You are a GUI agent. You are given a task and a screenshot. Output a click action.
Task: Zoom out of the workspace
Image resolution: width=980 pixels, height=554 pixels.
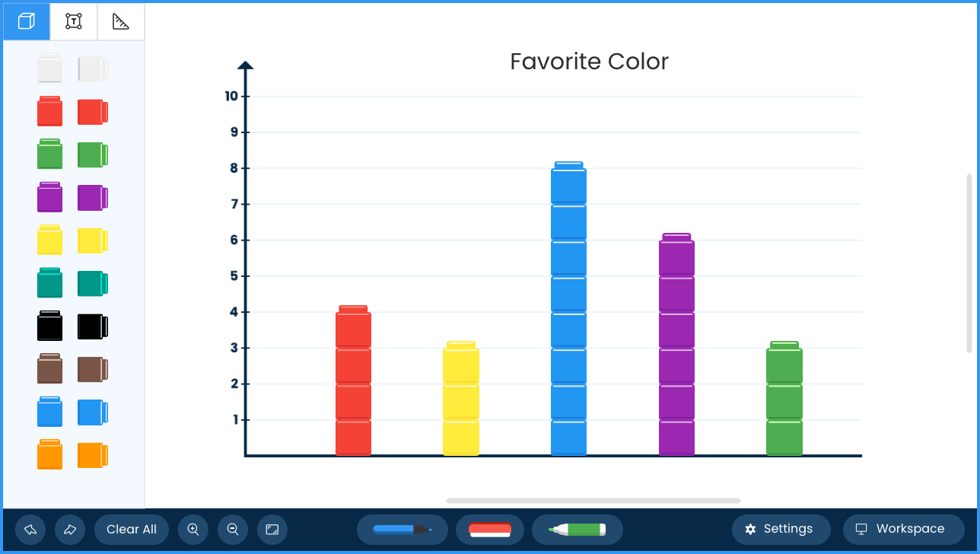233,530
